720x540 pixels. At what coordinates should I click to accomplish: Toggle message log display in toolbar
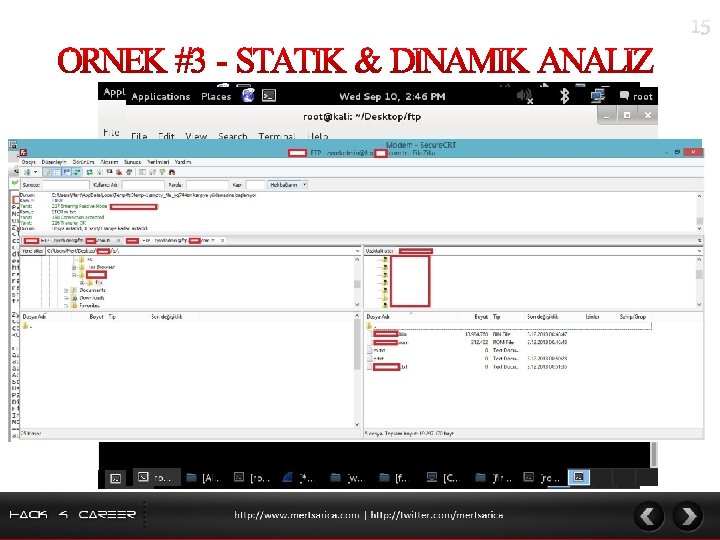coord(47,172)
